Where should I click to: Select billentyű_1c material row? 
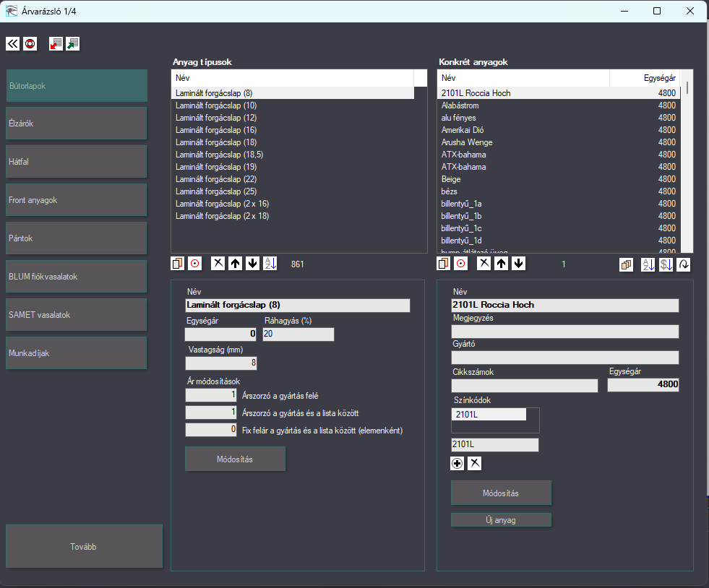[x=559, y=228]
